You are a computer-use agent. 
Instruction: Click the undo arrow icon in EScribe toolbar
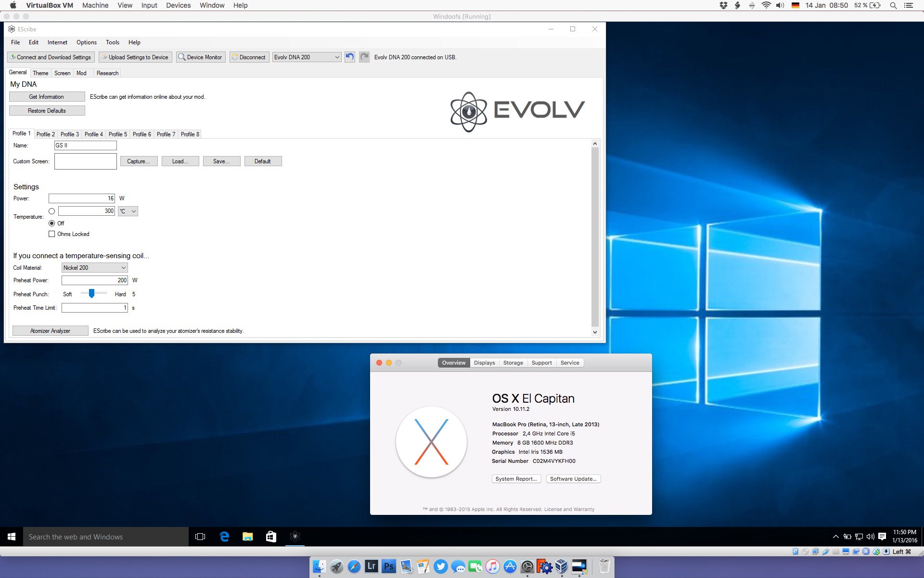(350, 57)
